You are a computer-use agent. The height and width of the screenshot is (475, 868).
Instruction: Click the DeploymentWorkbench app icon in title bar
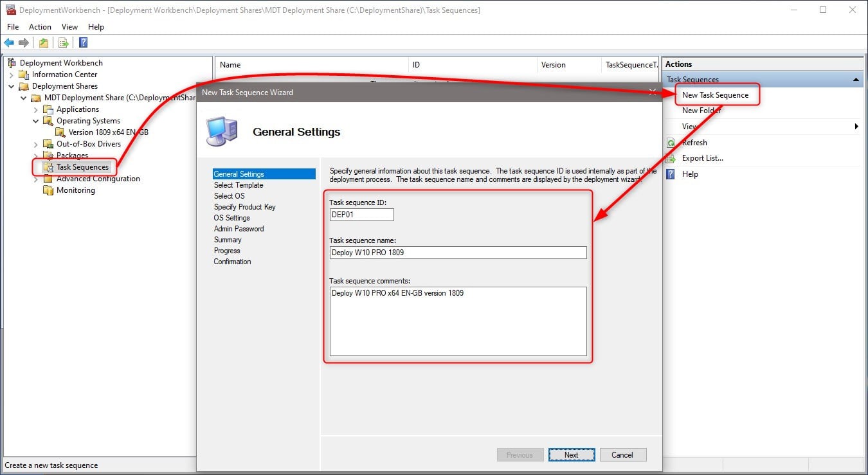(x=10, y=10)
